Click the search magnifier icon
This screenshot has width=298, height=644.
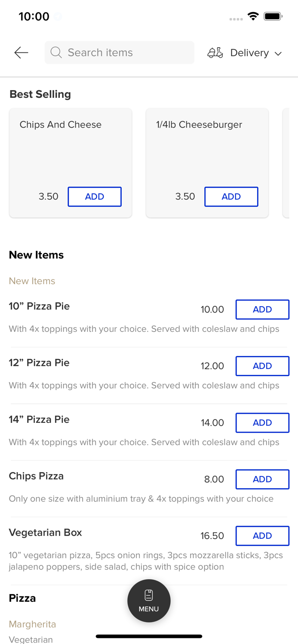pos(56,52)
